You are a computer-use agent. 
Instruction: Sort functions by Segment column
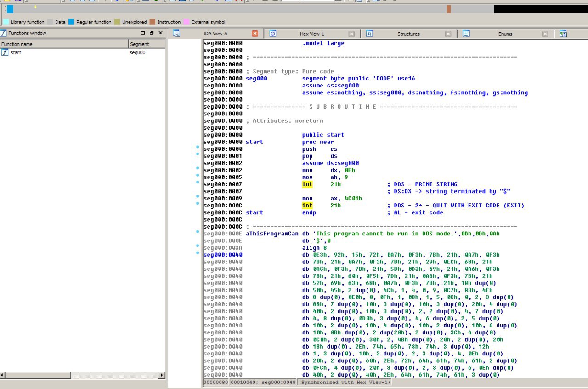pos(146,44)
